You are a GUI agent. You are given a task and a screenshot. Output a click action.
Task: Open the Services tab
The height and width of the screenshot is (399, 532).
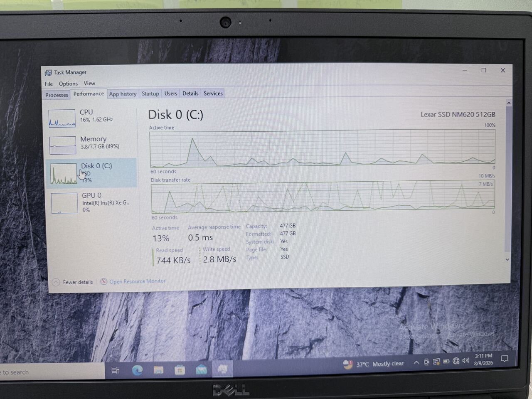tap(213, 93)
